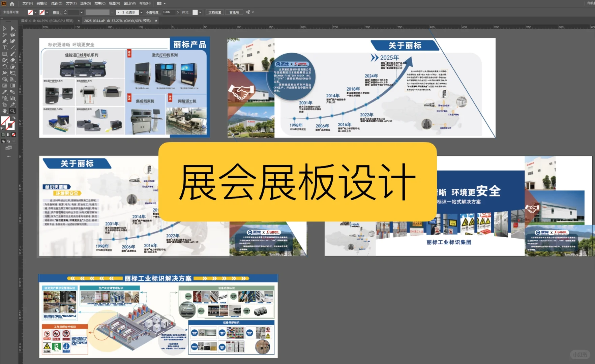Select the Rectangle tool
Screen dimensions: 595x364
tap(4, 54)
